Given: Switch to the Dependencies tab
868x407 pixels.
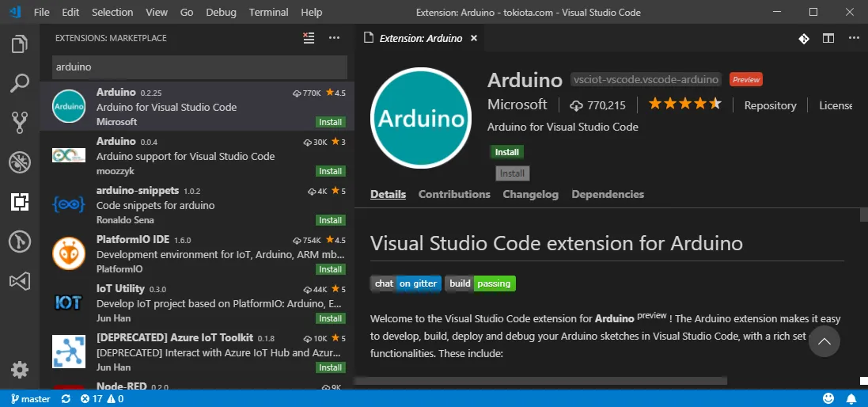Looking at the screenshot, I should [x=608, y=194].
